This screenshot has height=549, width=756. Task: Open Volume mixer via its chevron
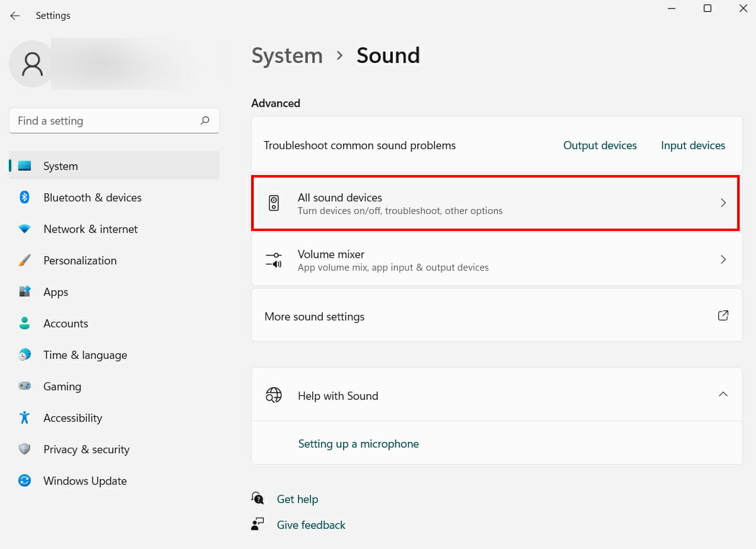click(x=723, y=259)
